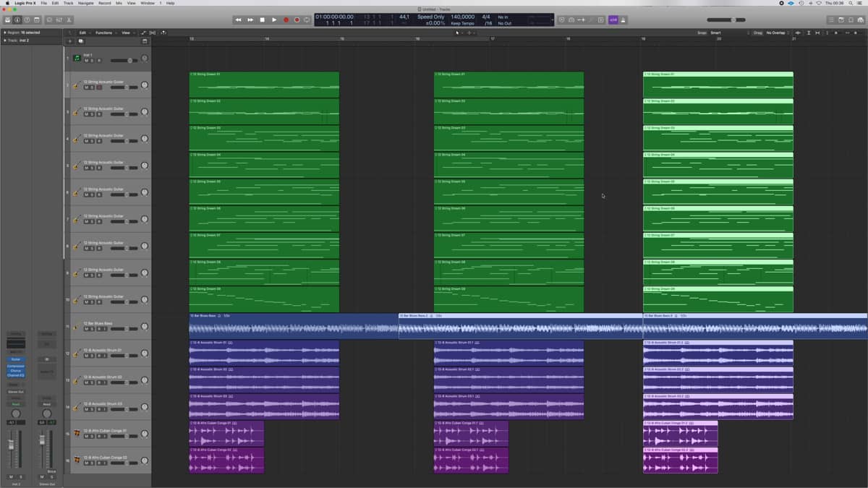The height and width of the screenshot is (488, 868).
Task: Click the Fast Forward transport button
Action: (250, 20)
